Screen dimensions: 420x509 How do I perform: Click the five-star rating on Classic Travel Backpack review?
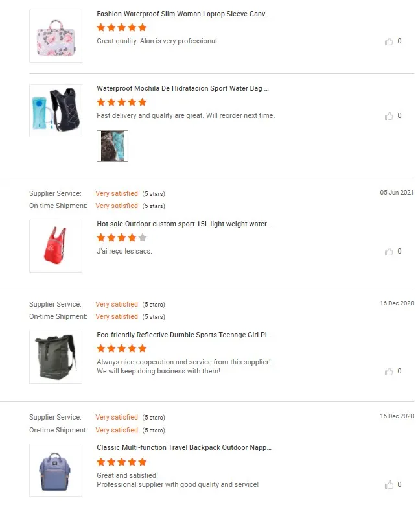(122, 462)
